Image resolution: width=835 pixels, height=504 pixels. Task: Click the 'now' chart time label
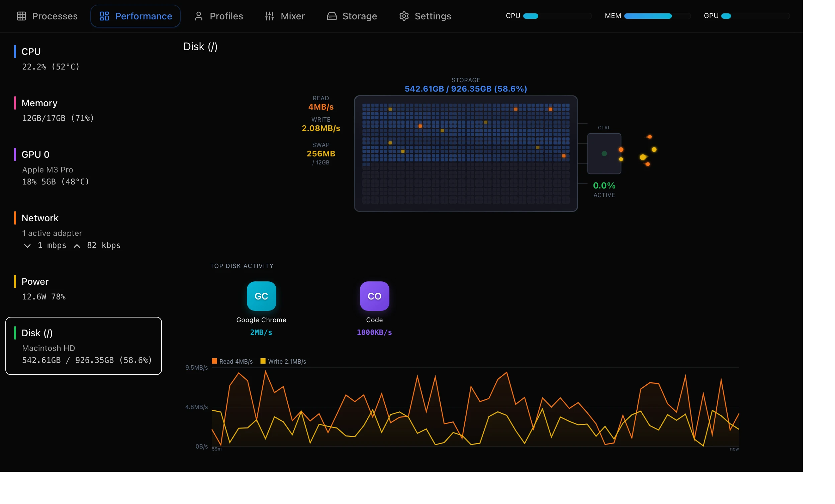point(734,449)
